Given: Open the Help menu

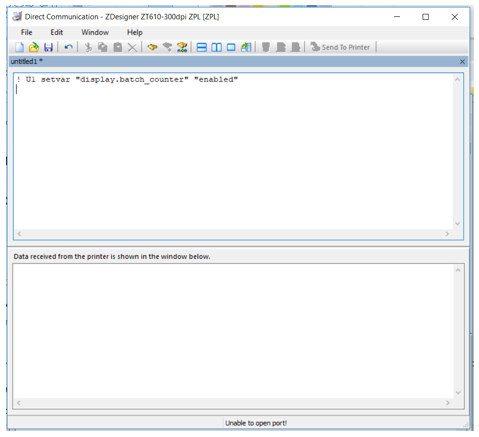Looking at the screenshot, I should click(x=135, y=32).
